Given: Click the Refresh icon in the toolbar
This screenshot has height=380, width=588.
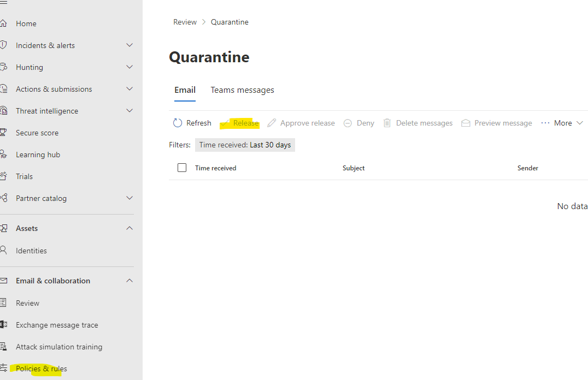Looking at the screenshot, I should coord(176,122).
